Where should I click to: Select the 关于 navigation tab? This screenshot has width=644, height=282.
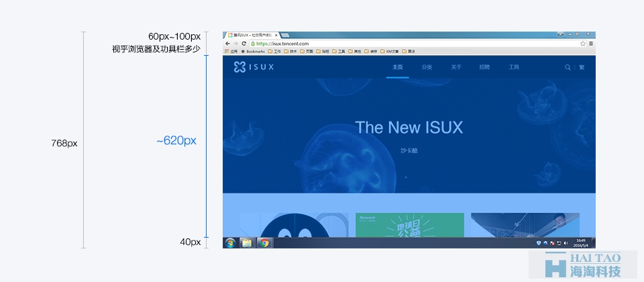(456, 67)
